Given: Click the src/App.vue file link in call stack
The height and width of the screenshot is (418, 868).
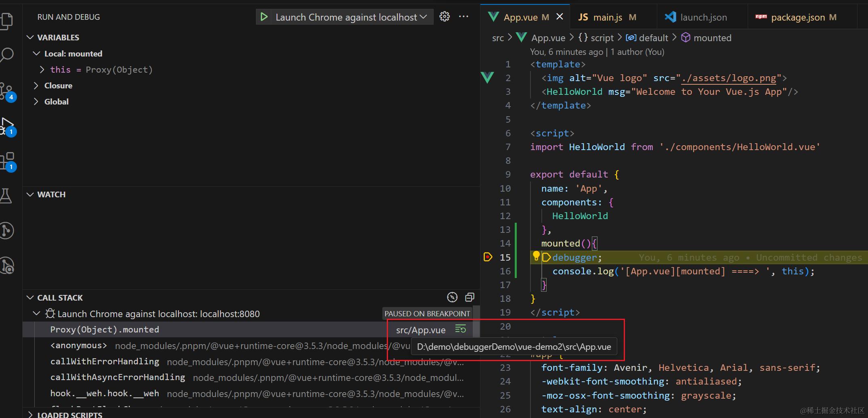Looking at the screenshot, I should tap(421, 330).
